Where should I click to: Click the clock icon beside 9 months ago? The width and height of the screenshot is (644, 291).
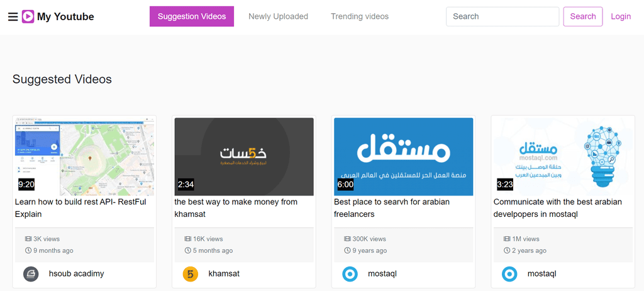click(28, 250)
